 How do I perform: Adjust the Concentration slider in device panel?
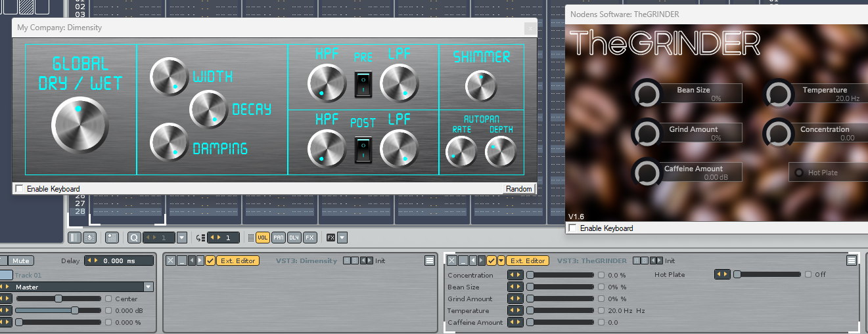[x=560, y=275]
